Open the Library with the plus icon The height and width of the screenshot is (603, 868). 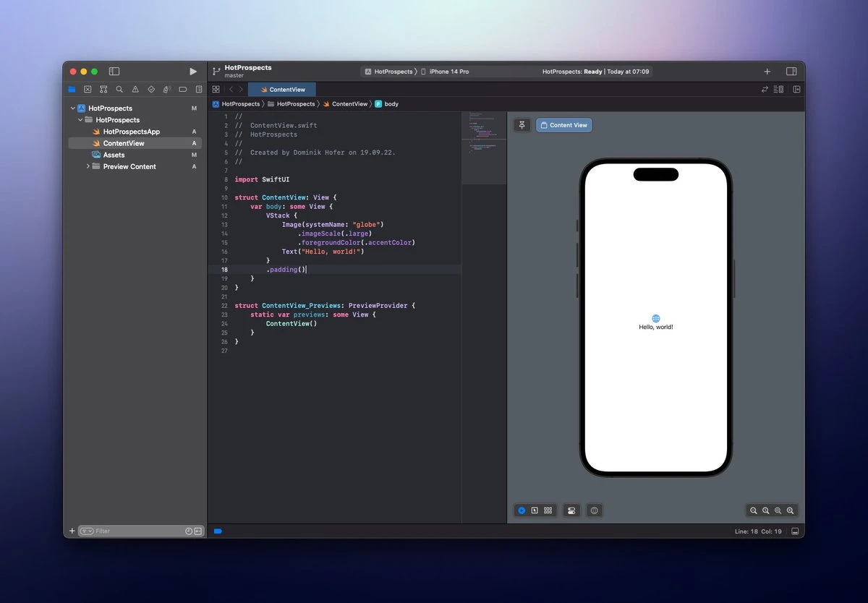click(767, 72)
